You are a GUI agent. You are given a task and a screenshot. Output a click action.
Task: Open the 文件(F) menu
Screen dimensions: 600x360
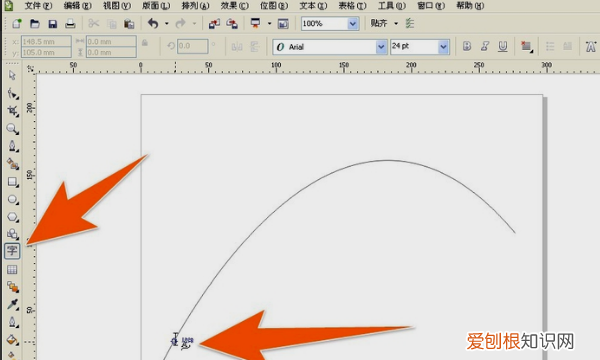[x=38, y=6]
